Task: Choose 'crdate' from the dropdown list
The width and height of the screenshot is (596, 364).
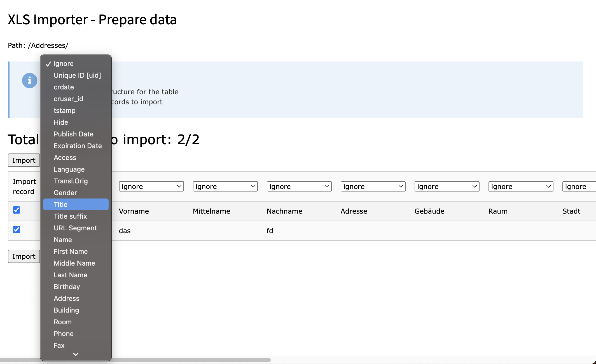Action: [76, 87]
